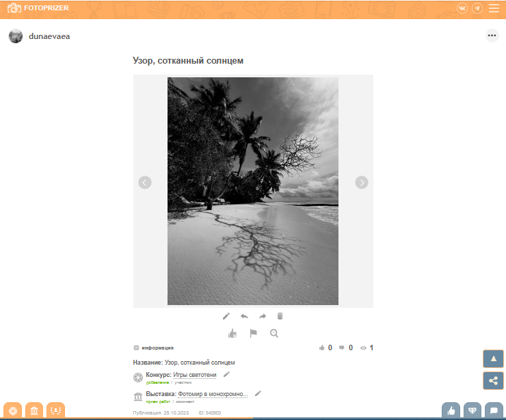
Task: Edit the Выставка exhibition entry
Action: (258, 393)
